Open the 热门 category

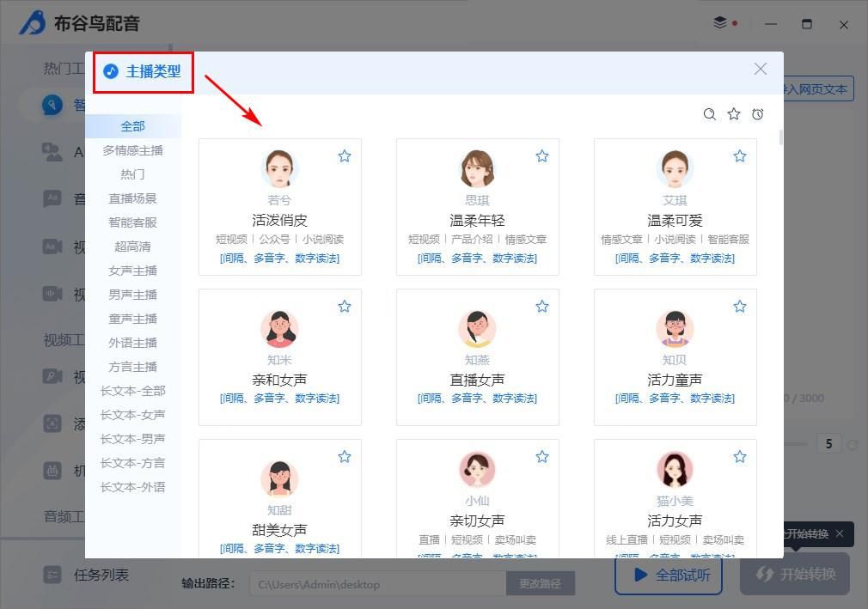[x=133, y=174]
